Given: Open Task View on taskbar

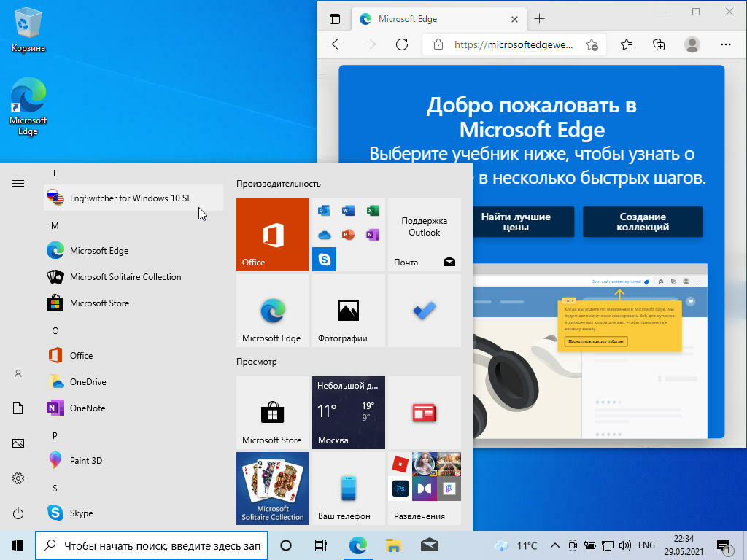Looking at the screenshot, I should [x=321, y=545].
